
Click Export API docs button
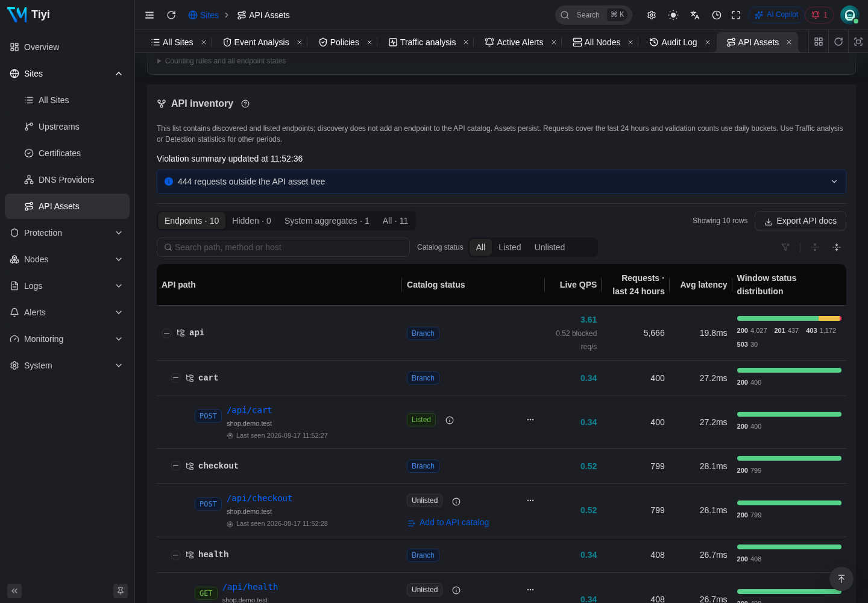pyautogui.click(x=800, y=221)
